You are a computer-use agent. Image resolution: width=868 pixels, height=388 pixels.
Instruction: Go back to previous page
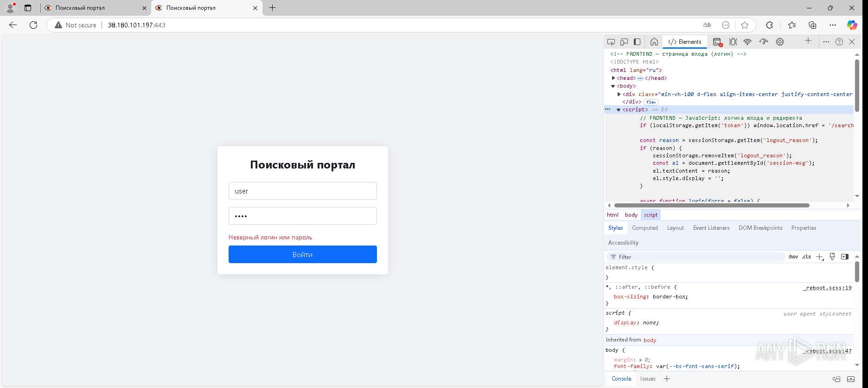point(13,25)
